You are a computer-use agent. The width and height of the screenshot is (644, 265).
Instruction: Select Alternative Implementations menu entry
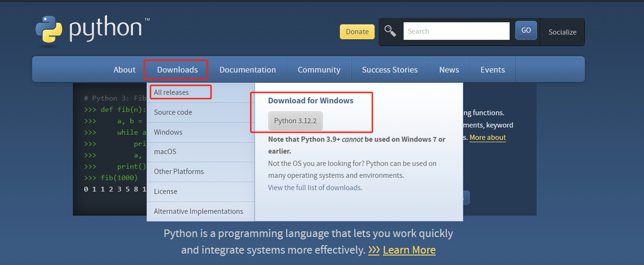coord(198,211)
